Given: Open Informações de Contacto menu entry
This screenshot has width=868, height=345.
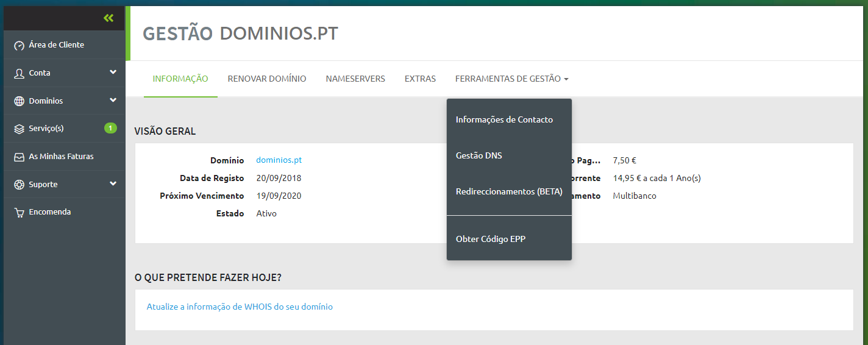Looking at the screenshot, I should click(504, 119).
